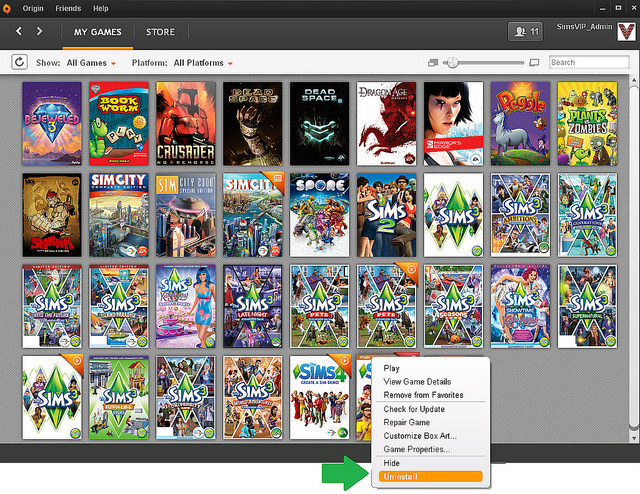
Task: Select the Peggle game tile
Action: click(x=520, y=124)
